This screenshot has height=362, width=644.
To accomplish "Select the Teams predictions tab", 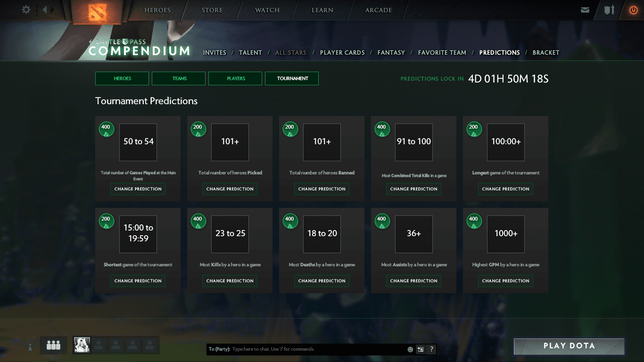I will coord(179,78).
